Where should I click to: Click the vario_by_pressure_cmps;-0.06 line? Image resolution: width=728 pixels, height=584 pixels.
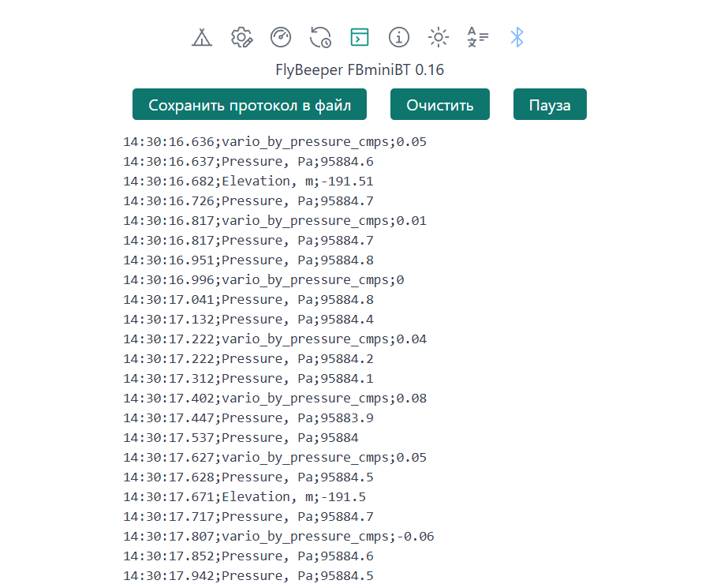[x=278, y=537]
